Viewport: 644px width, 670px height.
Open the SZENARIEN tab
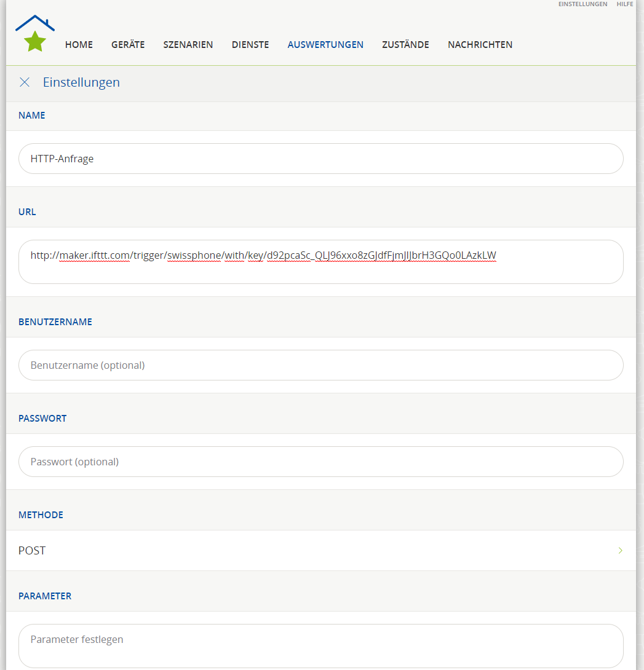pyautogui.click(x=188, y=45)
